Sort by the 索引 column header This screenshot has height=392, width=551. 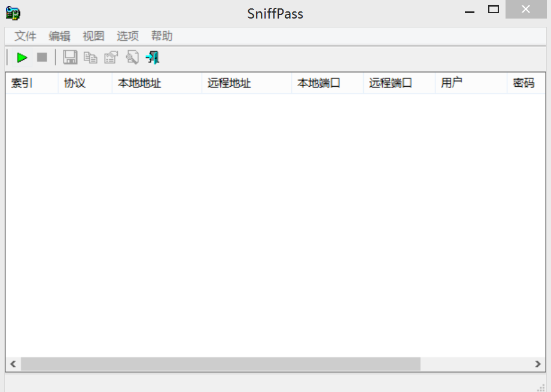32,83
